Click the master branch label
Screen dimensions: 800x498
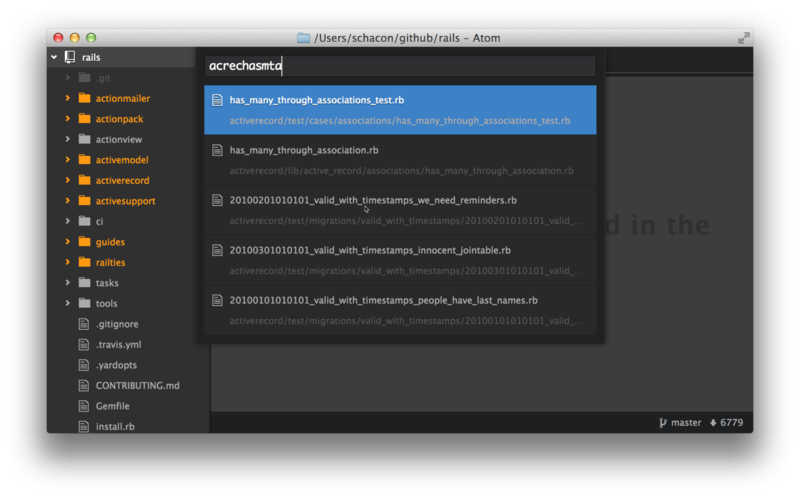pos(686,423)
